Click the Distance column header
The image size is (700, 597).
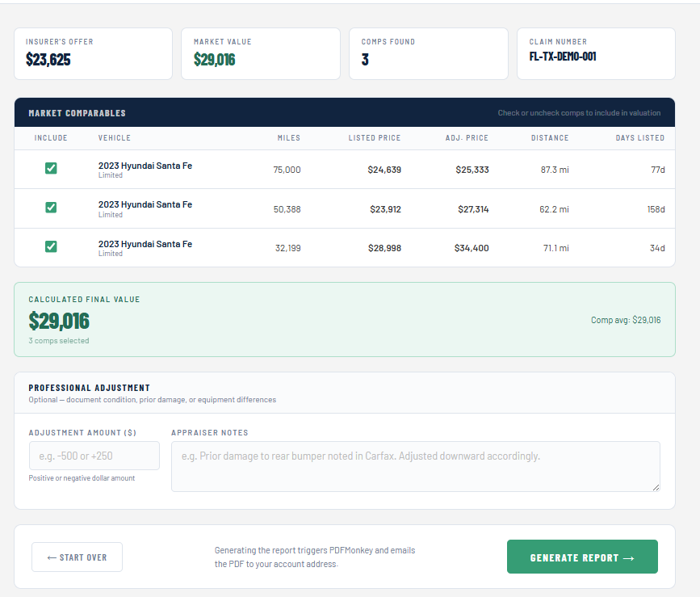point(550,138)
